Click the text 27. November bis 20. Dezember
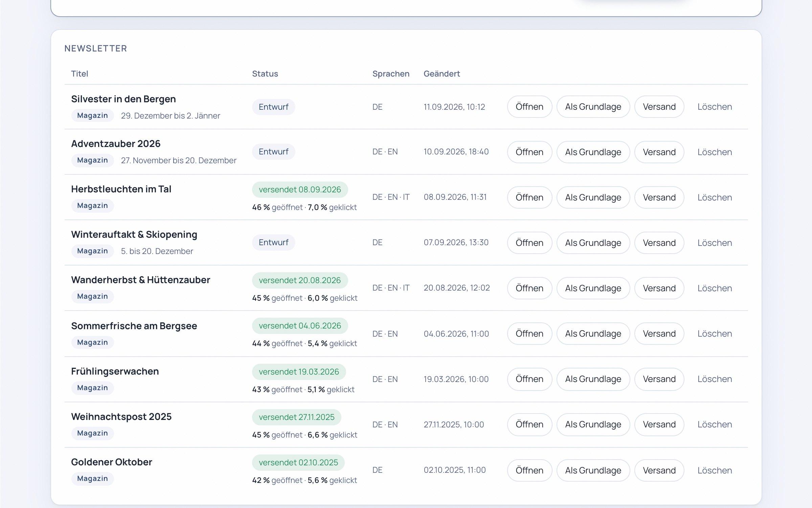The width and height of the screenshot is (812, 508). tap(179, 161)
